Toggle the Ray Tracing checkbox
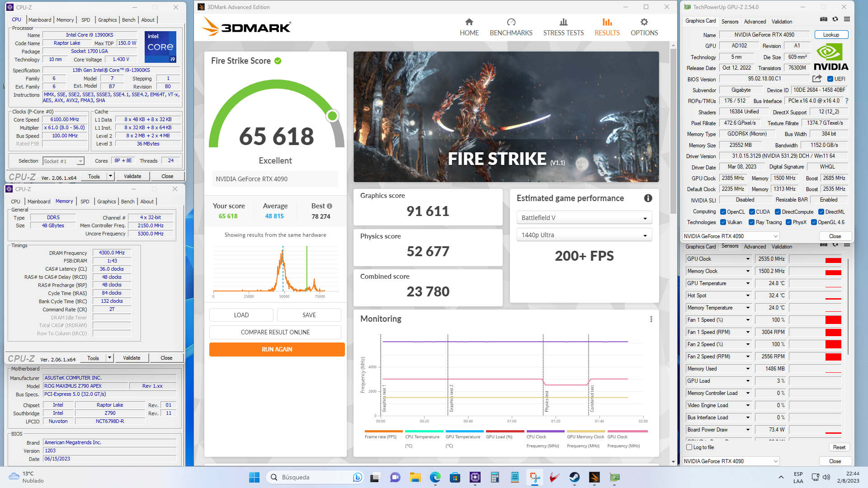 (751, 222)
